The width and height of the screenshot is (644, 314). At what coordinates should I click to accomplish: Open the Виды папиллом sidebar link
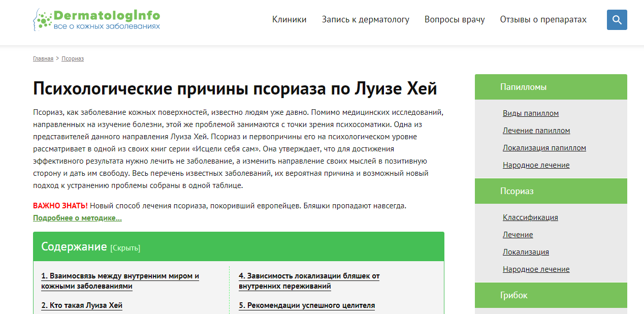[x=531, y=113]
